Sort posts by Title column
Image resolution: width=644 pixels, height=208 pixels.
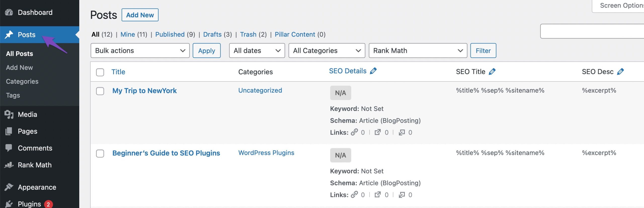point(118,72)
